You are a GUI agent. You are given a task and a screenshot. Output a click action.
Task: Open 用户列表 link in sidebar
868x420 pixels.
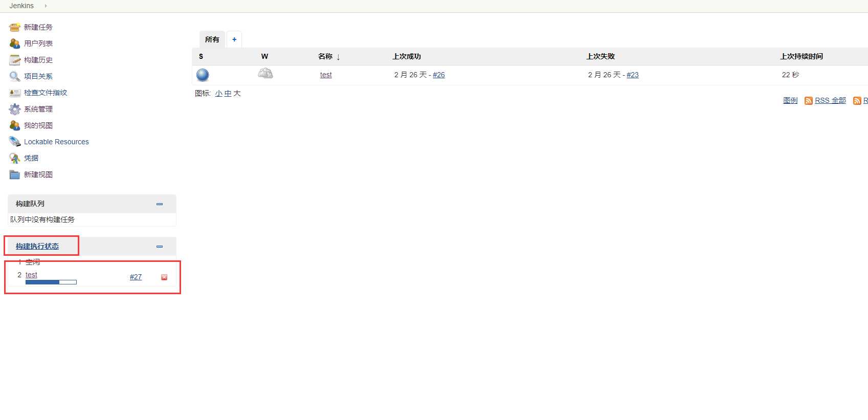click(38, 43)
